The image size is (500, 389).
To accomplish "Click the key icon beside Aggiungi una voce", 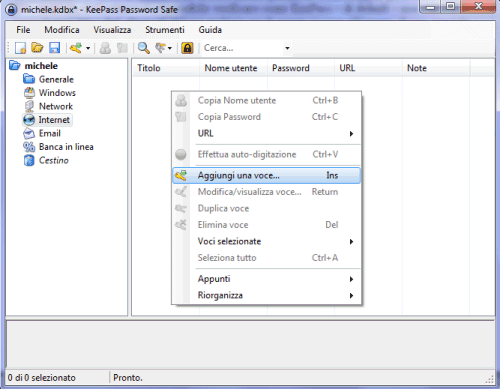I will (x=181, y=176).
